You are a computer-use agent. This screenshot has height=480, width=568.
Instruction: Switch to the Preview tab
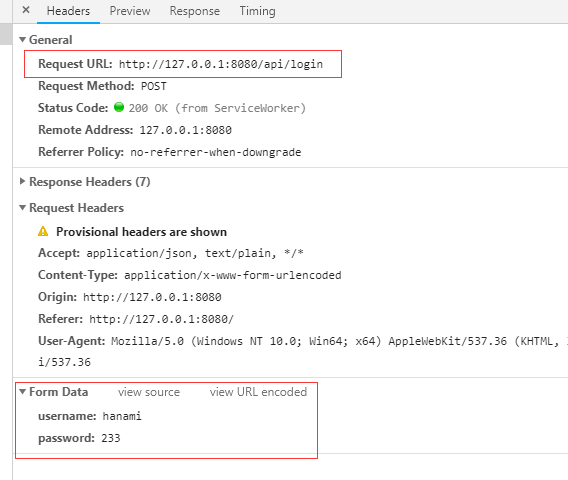(130, 11)
